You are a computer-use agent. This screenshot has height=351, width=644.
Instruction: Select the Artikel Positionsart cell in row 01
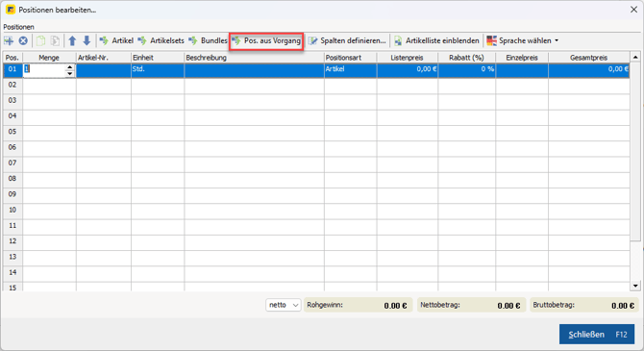(x=350, y=70)
